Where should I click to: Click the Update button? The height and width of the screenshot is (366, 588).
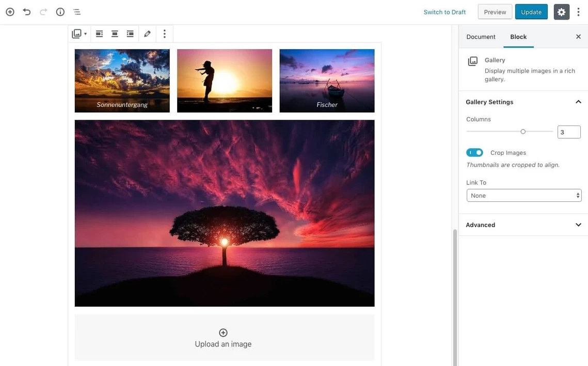[531, 12]
